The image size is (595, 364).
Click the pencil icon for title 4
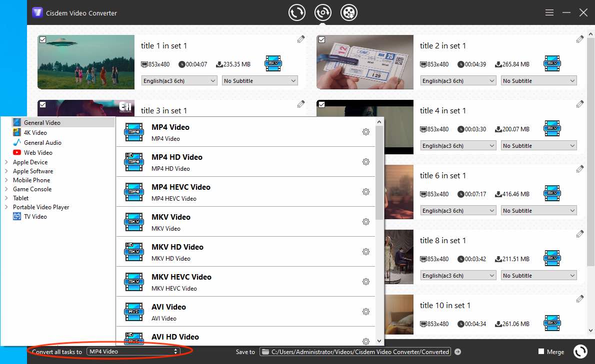pos(580,104)
